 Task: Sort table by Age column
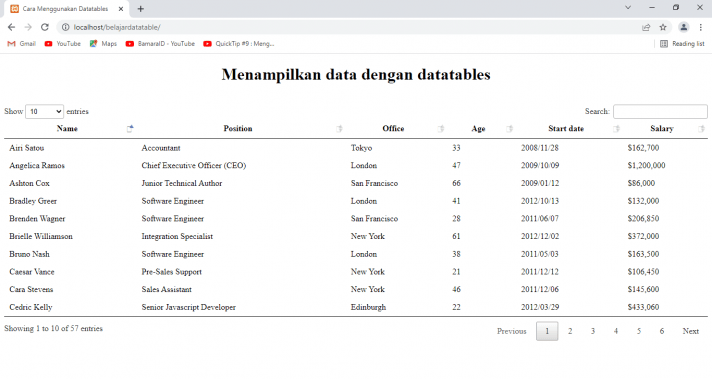click(x=478, y=128)
